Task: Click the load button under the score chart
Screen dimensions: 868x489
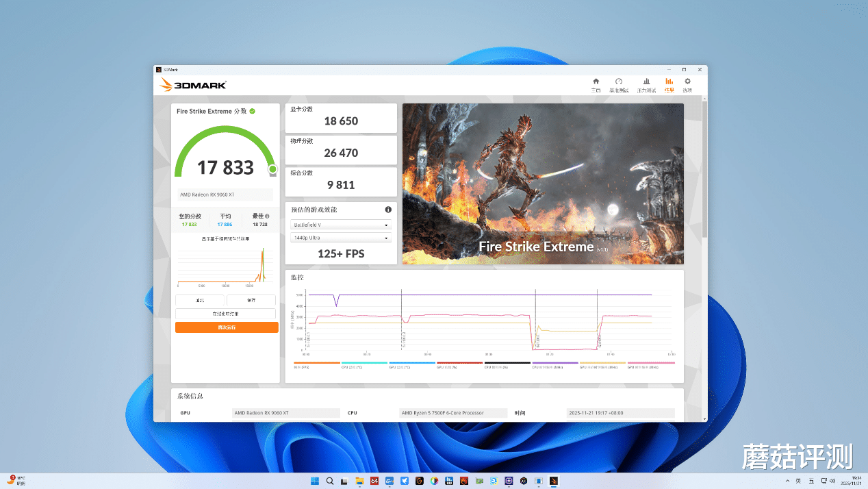Action: (200, 300)
